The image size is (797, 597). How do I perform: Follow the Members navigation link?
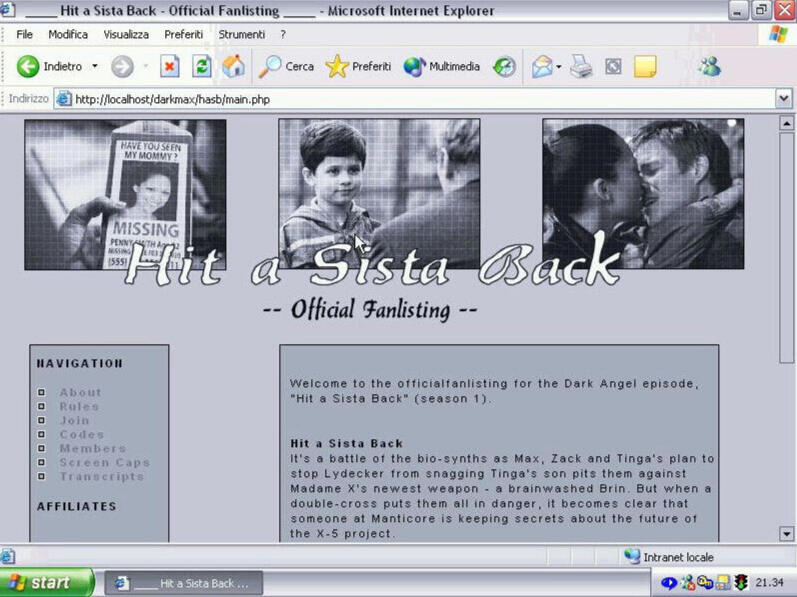click(x=92, y=449)
